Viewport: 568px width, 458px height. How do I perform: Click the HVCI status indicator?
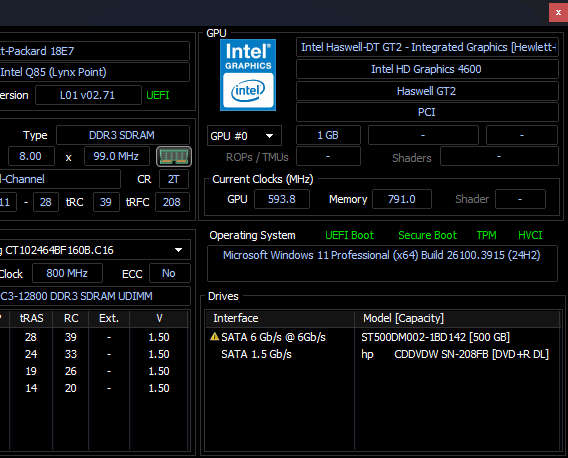[x=530, y=236]
